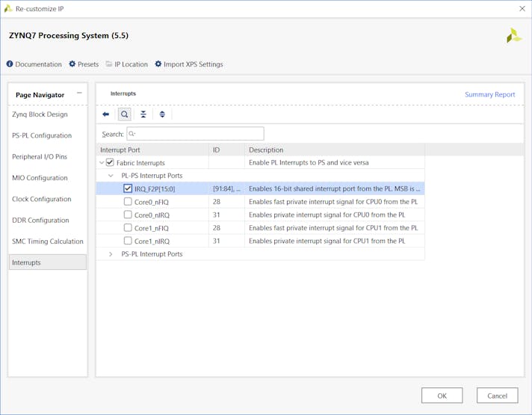Open the Clock Configuration page
Screen dimensions: 532x415
[x=41, y=199]
